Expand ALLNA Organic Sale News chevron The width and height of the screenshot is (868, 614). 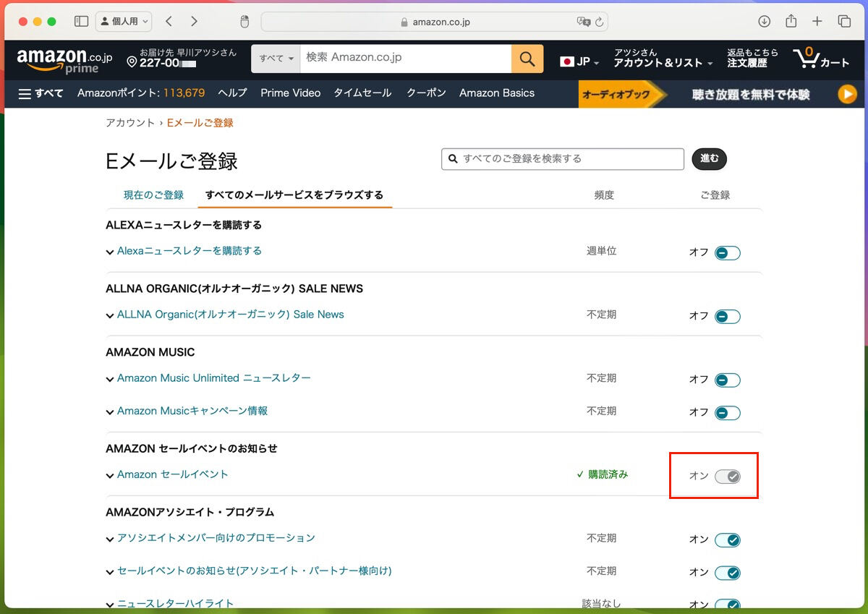110,316
